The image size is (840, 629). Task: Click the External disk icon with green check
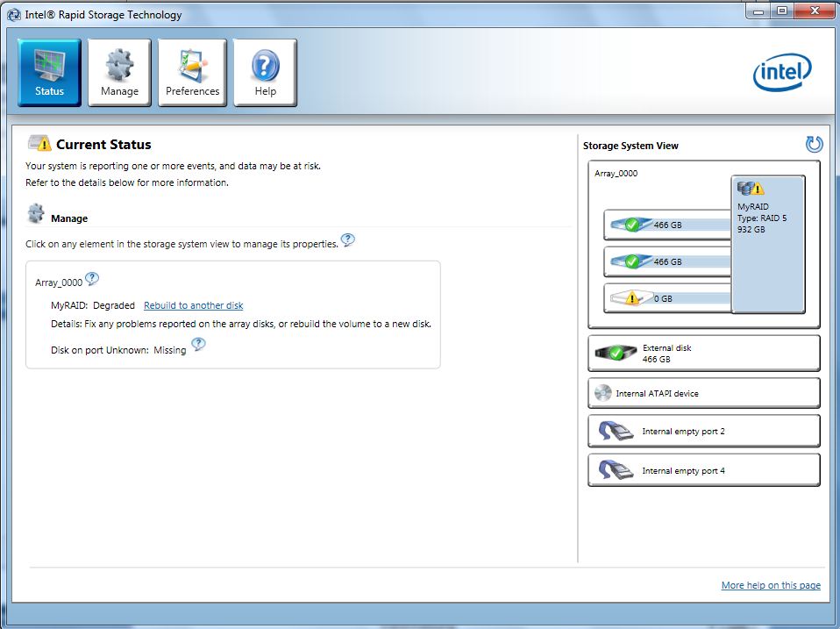pos(616,353)
